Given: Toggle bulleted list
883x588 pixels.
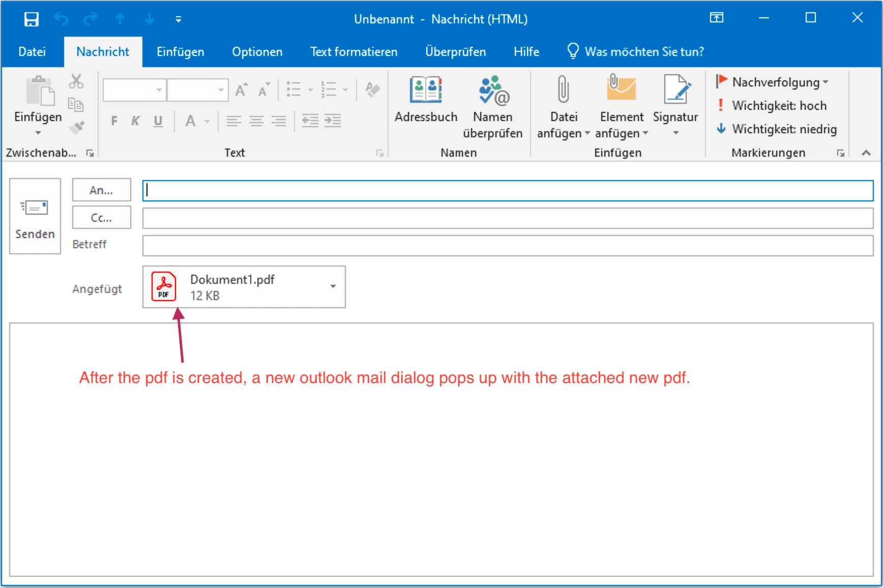Looking at the screenshot, I should pyautogui.click(x=293, y=90).
